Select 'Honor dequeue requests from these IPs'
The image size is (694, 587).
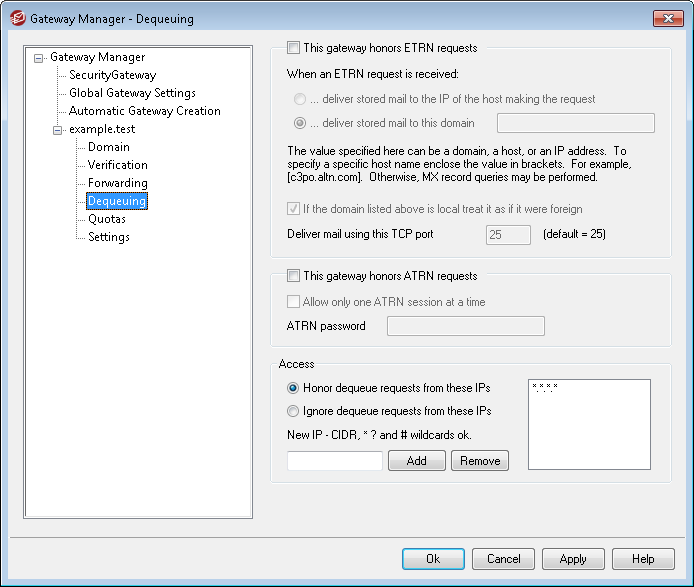[x=293, y=388]
